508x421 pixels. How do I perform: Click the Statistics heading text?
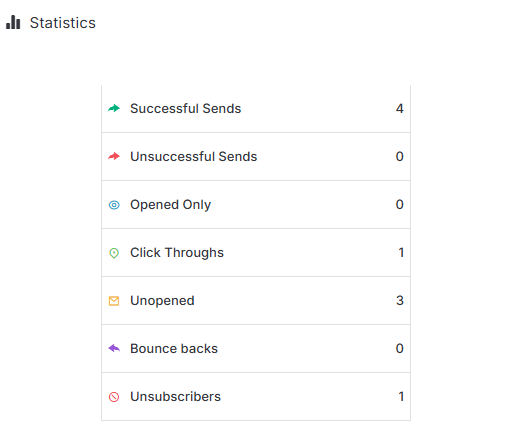[63, 23]
